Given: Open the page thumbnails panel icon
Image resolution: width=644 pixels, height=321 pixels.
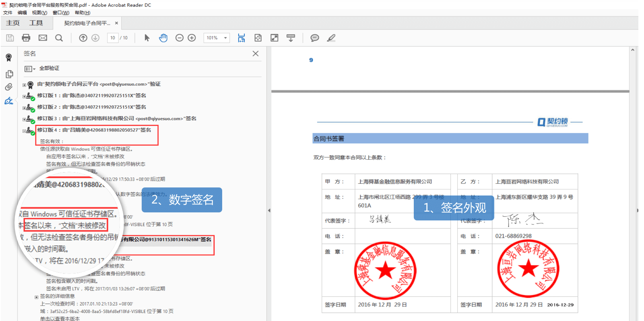Looking at the screenshot, I should pos(9,74).
